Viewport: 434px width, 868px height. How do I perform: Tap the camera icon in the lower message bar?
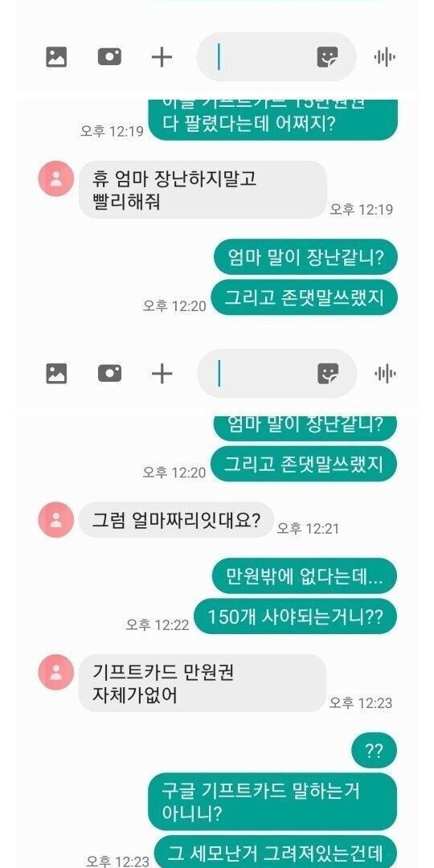(x=109, y=374)
